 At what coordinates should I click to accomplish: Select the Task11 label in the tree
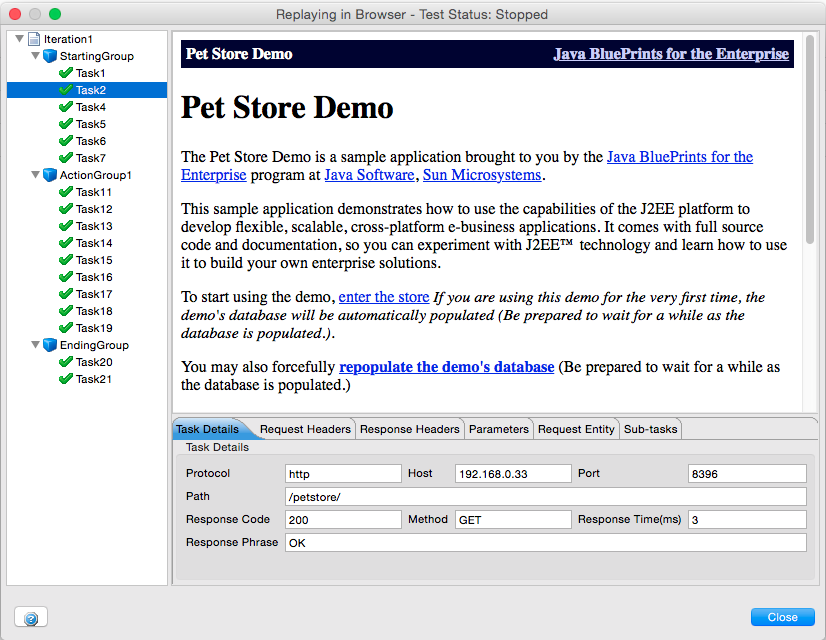click(94, 192)
